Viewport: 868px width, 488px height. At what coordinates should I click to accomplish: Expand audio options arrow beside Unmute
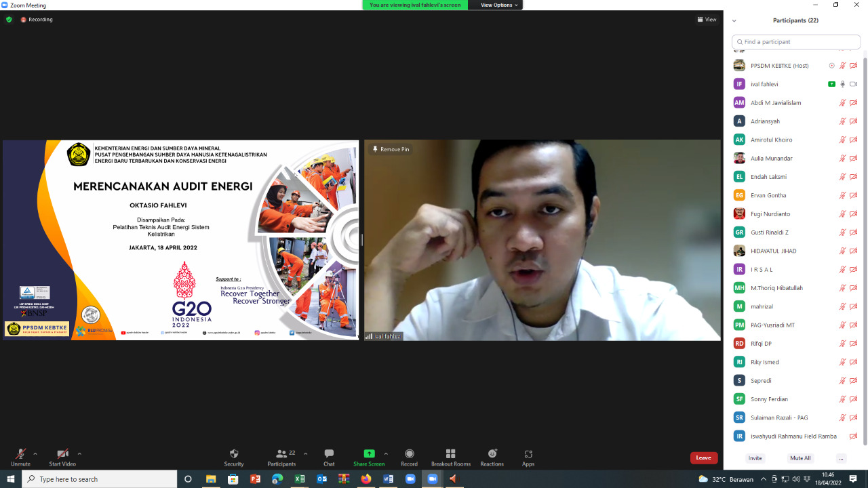click(35, 453)
